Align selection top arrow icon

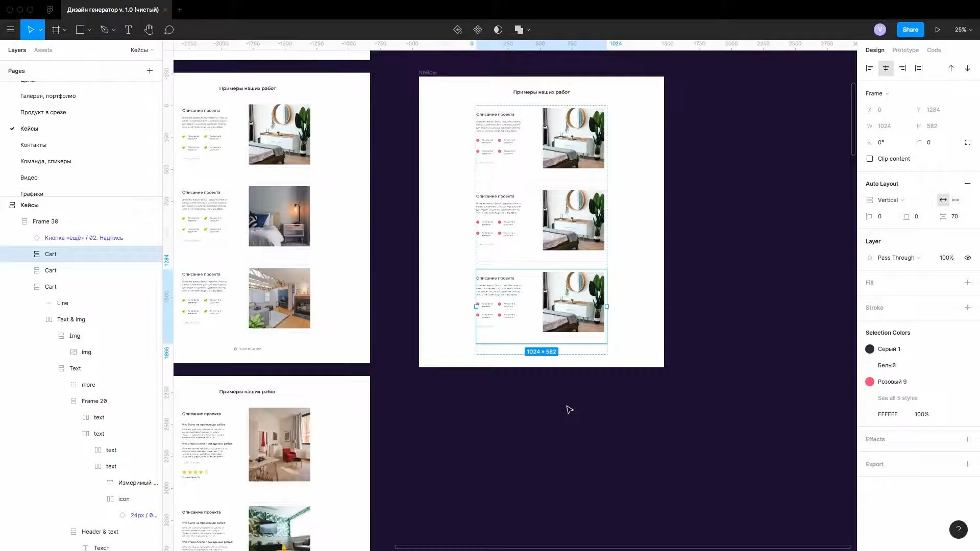click(951, 68)
